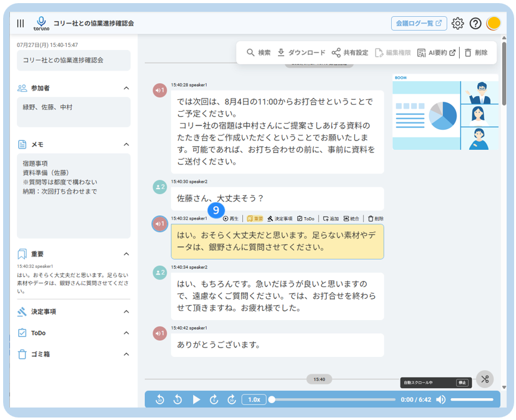Viewport: 516px width, 420px height.
Task: Open the settings gear icon
Action: [457, 23]
